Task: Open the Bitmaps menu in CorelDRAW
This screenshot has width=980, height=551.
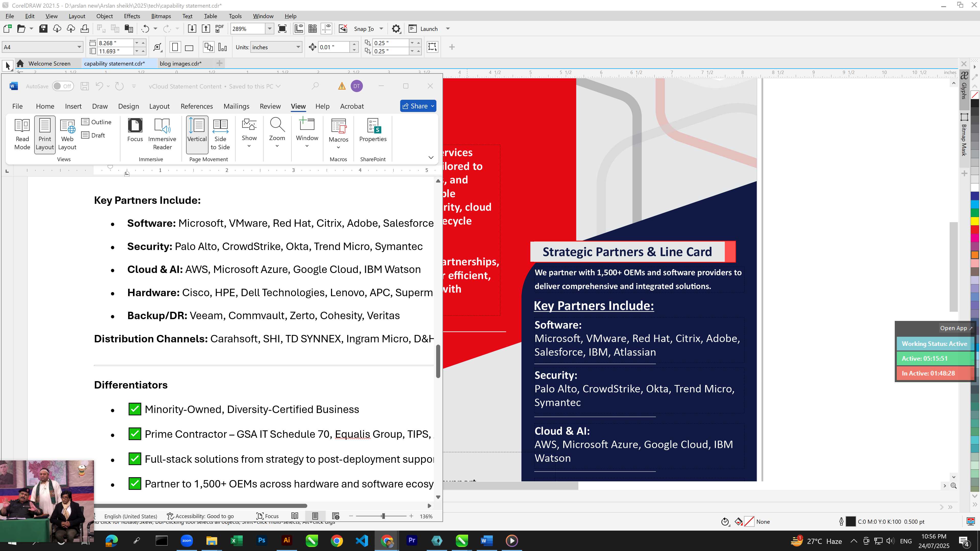Action: pyautogui.click(x=161, y=16)
